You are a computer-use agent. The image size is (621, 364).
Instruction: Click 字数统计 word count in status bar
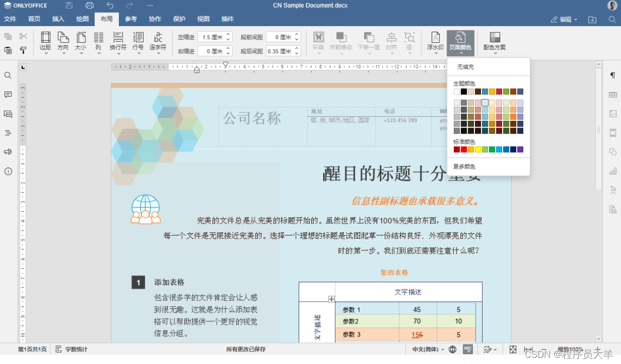pyautogui.click(x=71, y=350)
